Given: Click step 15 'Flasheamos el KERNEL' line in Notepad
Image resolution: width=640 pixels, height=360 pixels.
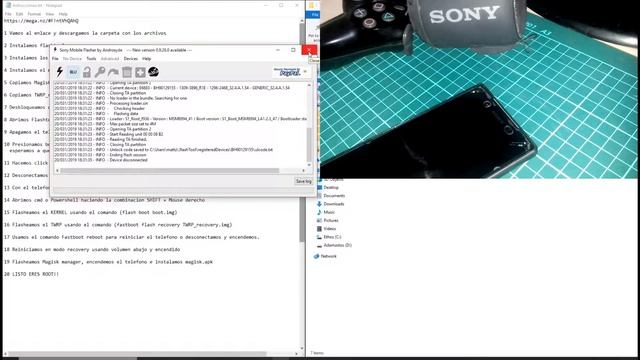Looking at the screenshot, I should click(91, 212).
